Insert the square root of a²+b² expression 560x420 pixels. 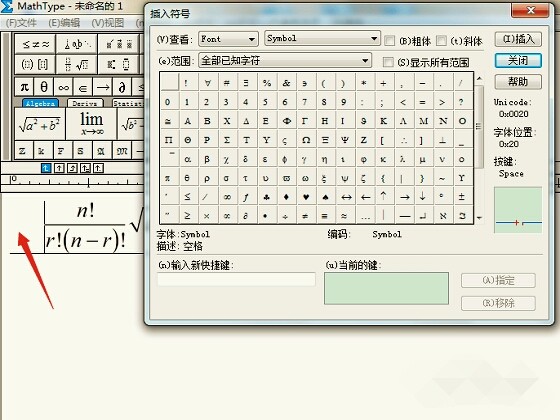[40, 124]
